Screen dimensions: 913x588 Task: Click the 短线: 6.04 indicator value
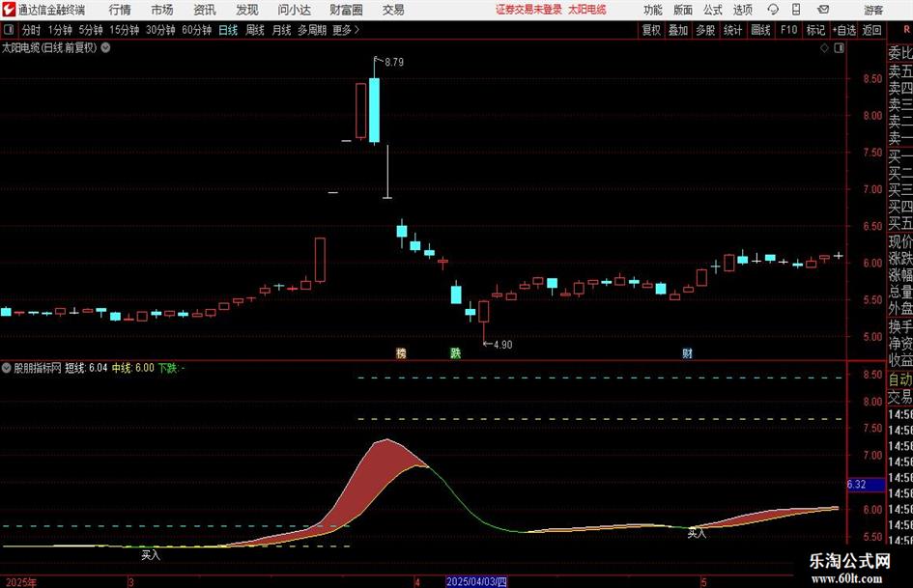click(86, 368)
